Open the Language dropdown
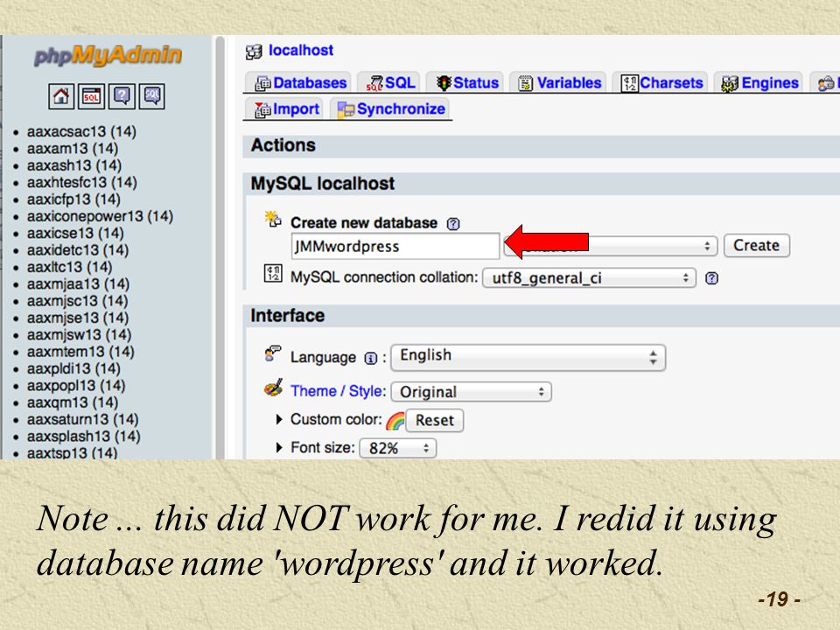 (x=528, y=358)
